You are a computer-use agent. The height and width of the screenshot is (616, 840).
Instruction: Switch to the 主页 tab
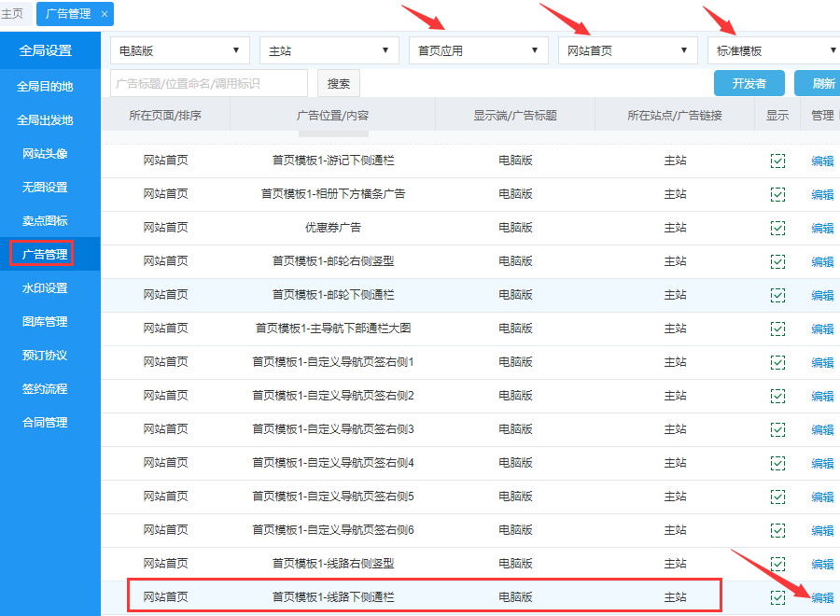pos(12,14)
